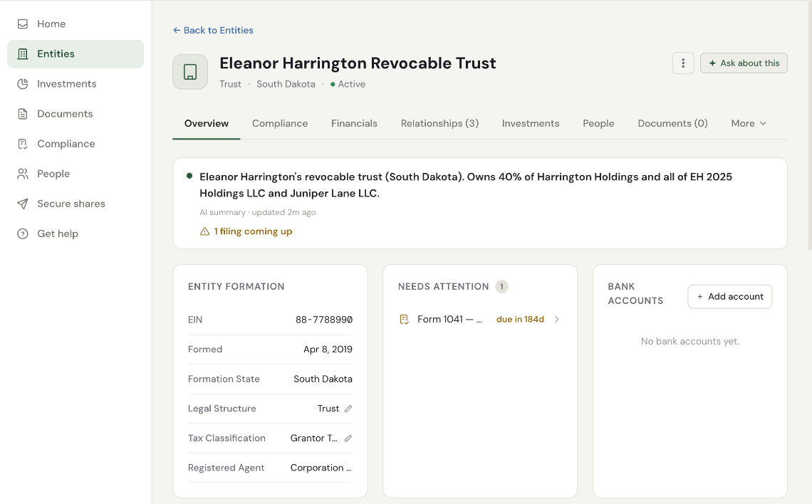Select the Entities building icon

pos(23,54)
